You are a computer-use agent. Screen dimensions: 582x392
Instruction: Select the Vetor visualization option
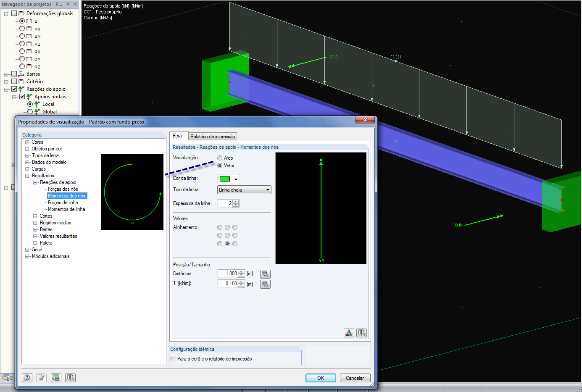tap(220, 166)
